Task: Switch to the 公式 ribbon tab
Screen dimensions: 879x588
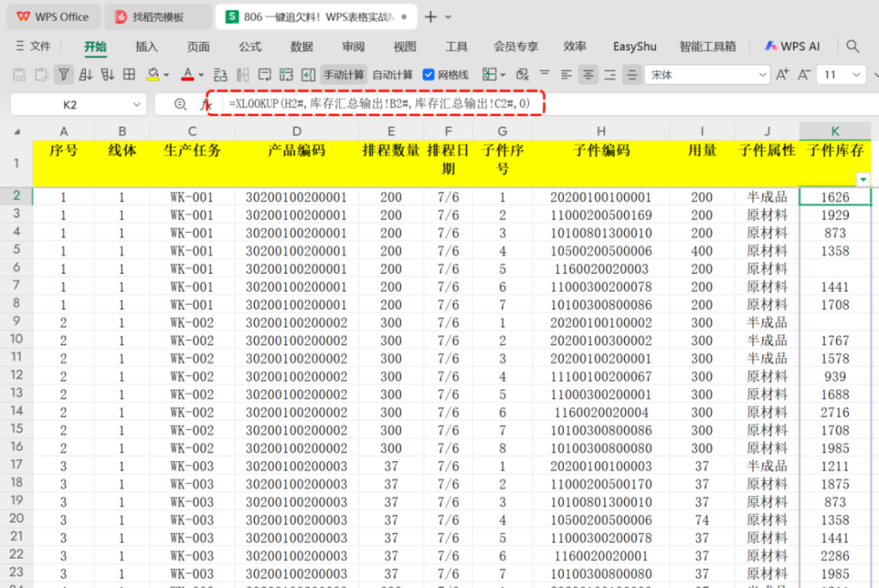Action: point(250,46)
